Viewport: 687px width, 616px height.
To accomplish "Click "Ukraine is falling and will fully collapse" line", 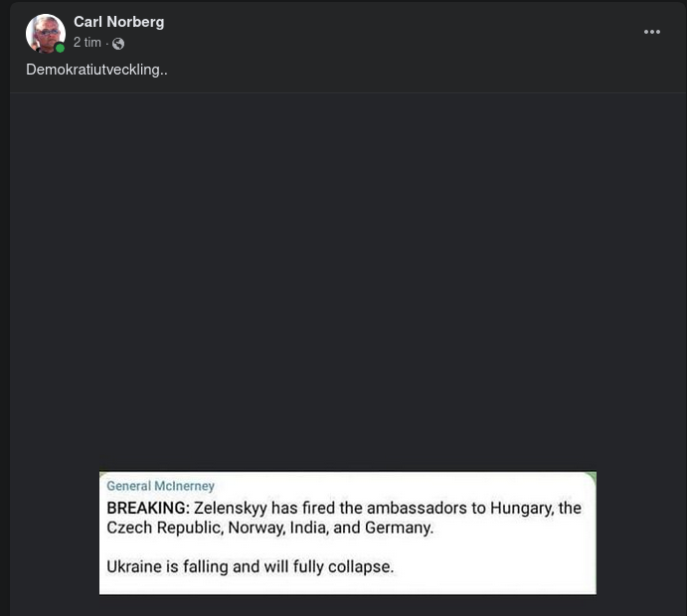I will pyautogui.click(x=250, y=567).
